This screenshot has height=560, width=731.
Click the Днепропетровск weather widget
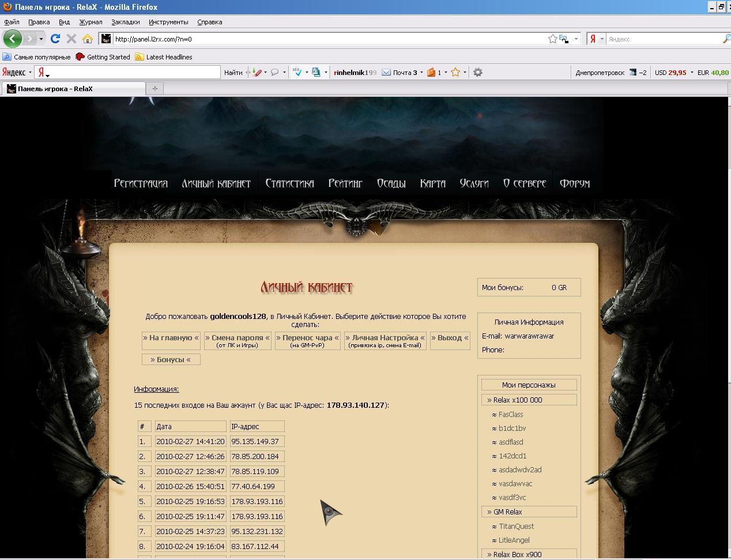(x=611, y=72)
